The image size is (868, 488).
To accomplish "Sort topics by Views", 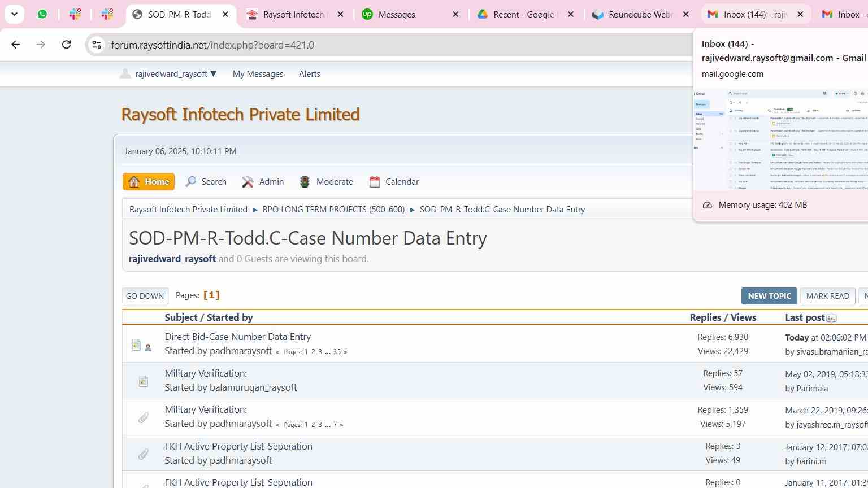I will coord(743,317).
